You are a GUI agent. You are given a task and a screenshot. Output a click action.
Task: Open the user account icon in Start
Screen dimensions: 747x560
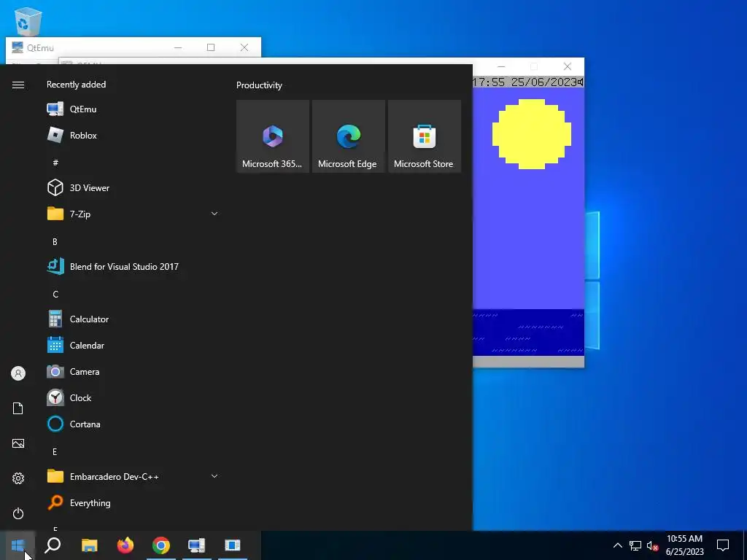point(18,373)
